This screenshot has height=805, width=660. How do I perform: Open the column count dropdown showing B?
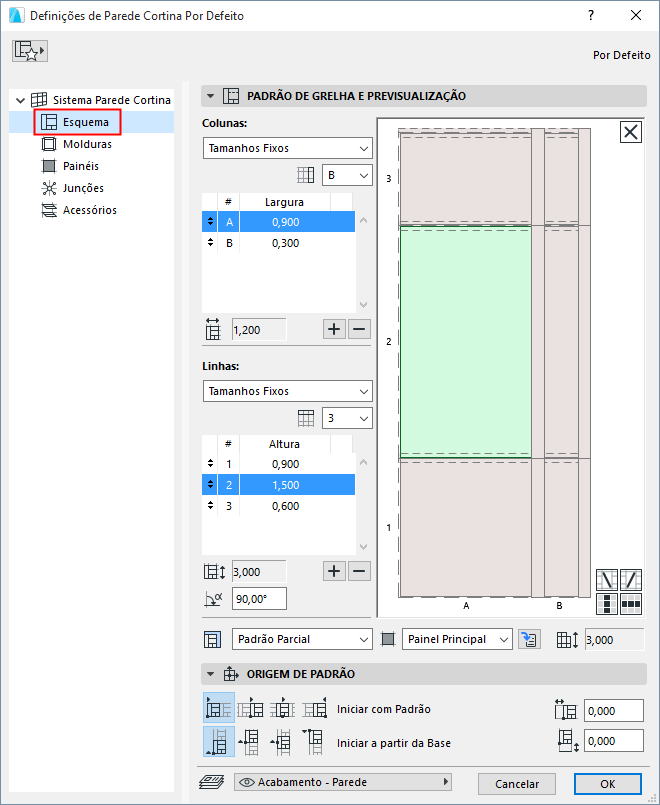[x=347, y=175]
